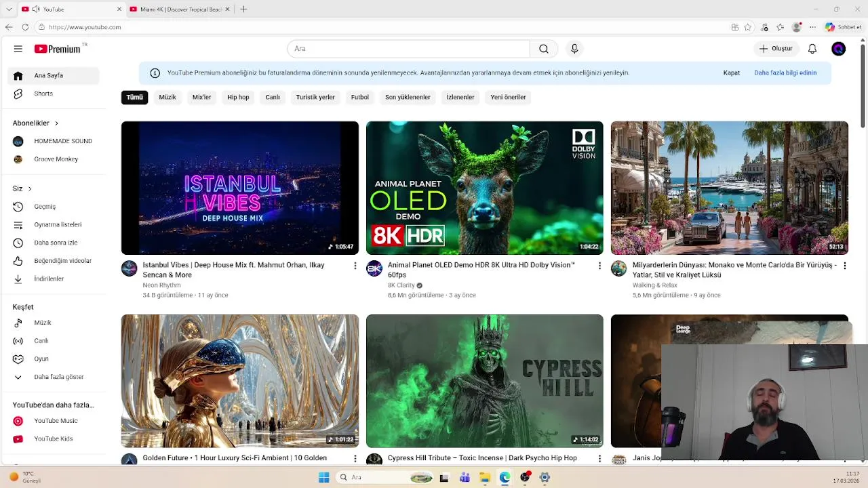
Task: Select the Yeni öneriler filter chip
Action: coord(508,98)
